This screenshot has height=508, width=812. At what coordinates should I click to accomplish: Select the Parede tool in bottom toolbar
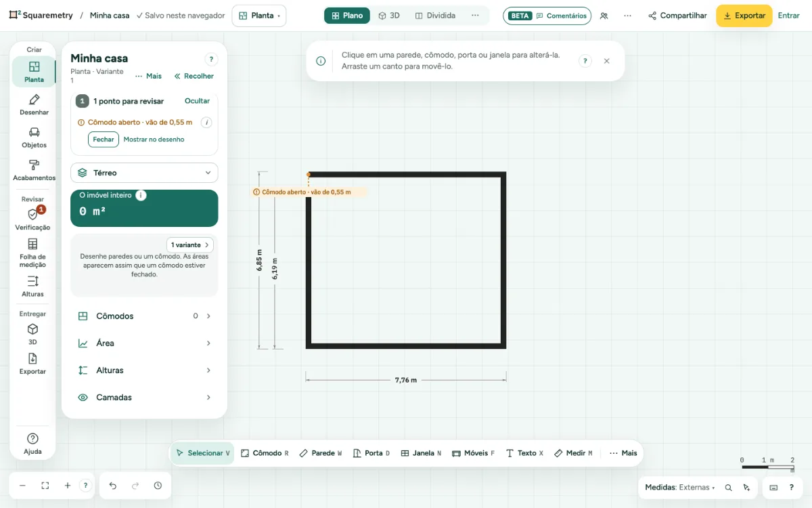pos(320,453)
